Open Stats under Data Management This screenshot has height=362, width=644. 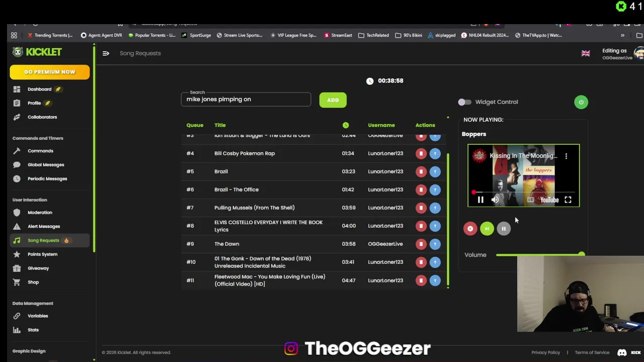33,330
